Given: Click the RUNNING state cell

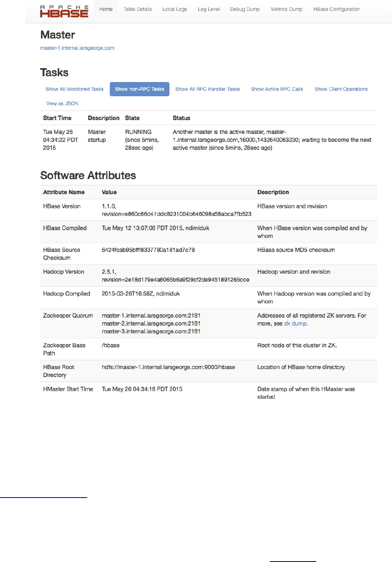Looking at the screenshot, I should pos(142,140).
